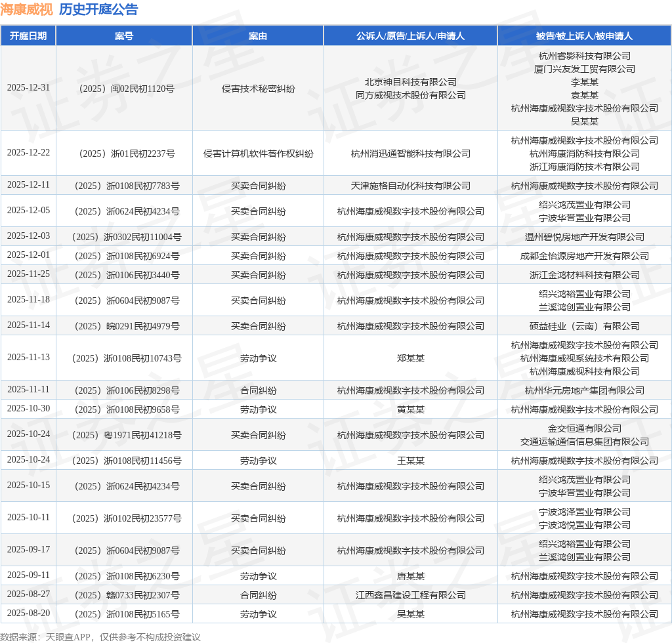Click plaintiff 郑某某
Screen dimensions: 672x643
pos(411,358)
